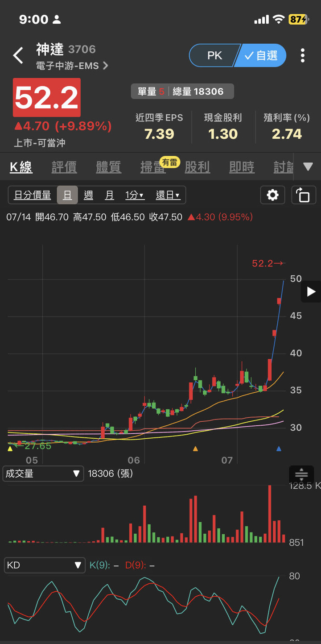Tap the 52.2 current price box

pos(47,97)
